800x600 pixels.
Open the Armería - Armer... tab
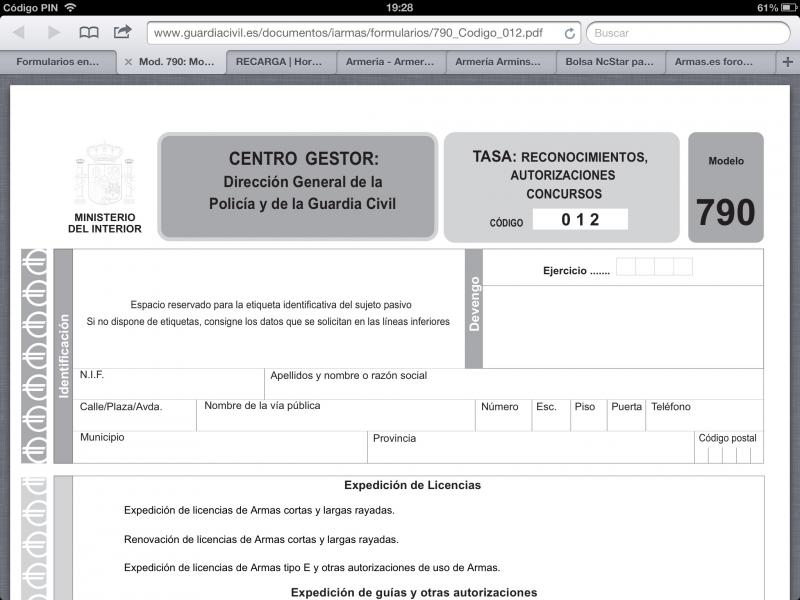coord(389,62)
